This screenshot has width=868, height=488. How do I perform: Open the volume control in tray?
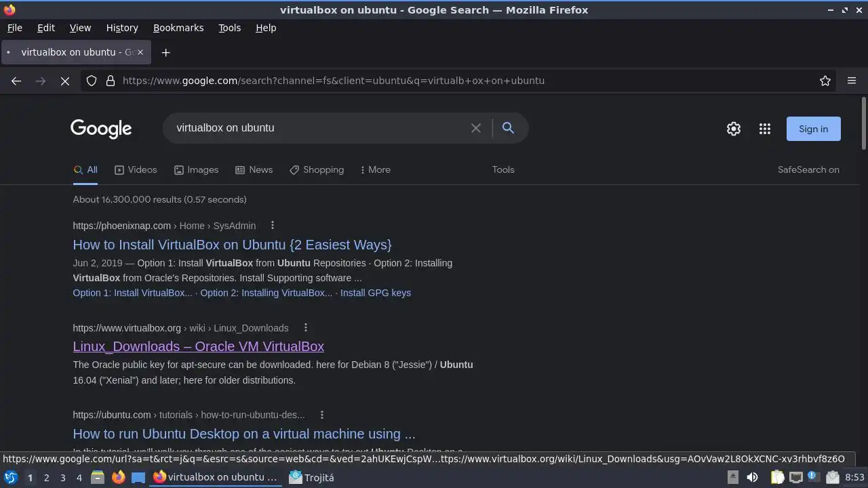click(752, 477)
